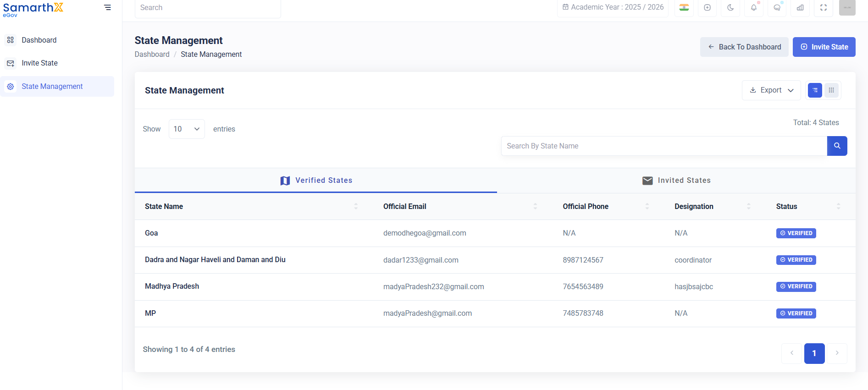This screenshot has height=390, width=868.
Task: Switch to list view layout
Action: (x=815, y=90)
